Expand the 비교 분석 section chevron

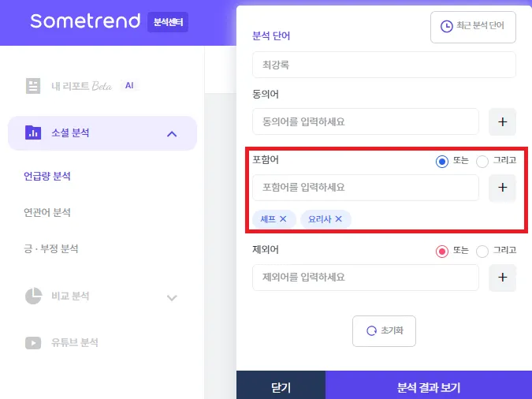tap(172, 297)
